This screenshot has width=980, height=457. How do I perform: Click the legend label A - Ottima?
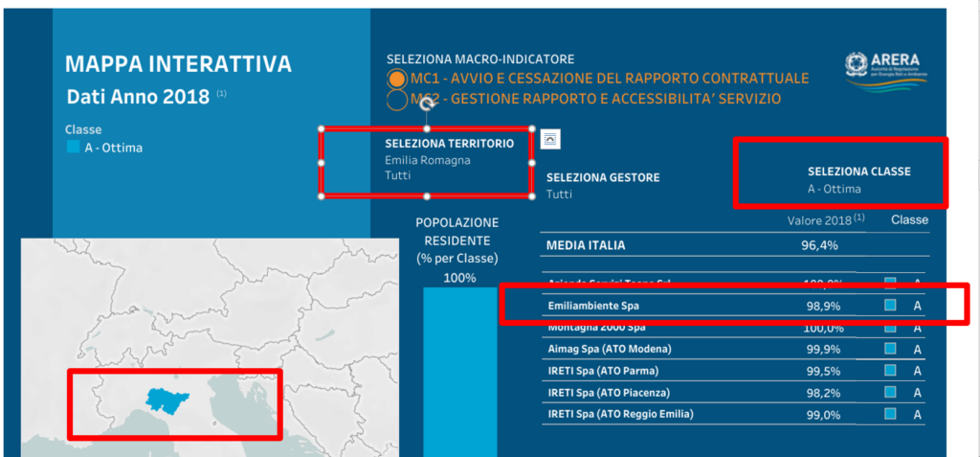point(114,149)
